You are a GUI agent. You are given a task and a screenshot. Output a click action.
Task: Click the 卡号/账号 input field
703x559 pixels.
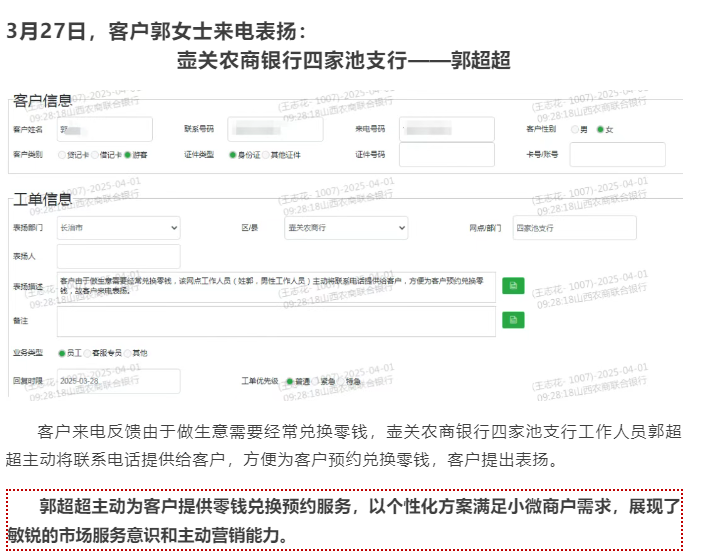pyautogui.click(x=617, y=155)
